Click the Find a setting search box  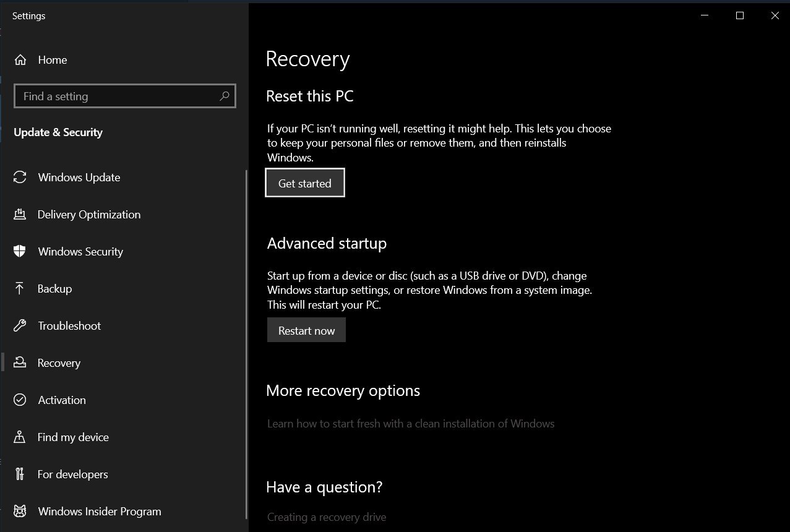[124, 96]
